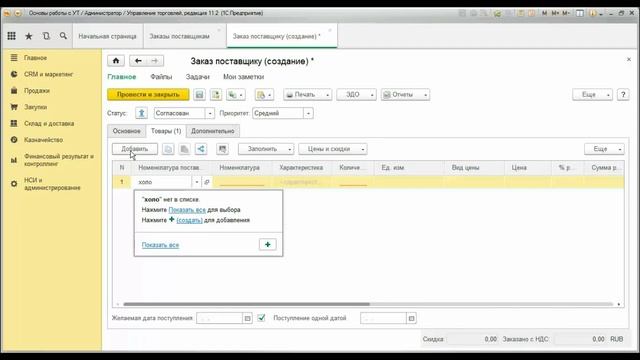
Task: Click Провести и закрыть button
Action: point(148,95)
